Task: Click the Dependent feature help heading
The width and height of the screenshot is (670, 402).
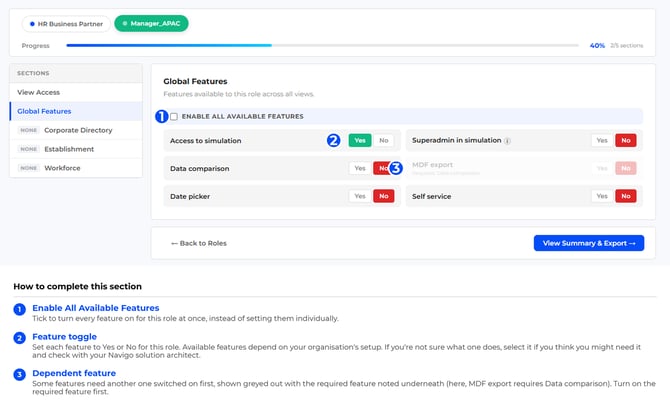Action: point(74,373)
